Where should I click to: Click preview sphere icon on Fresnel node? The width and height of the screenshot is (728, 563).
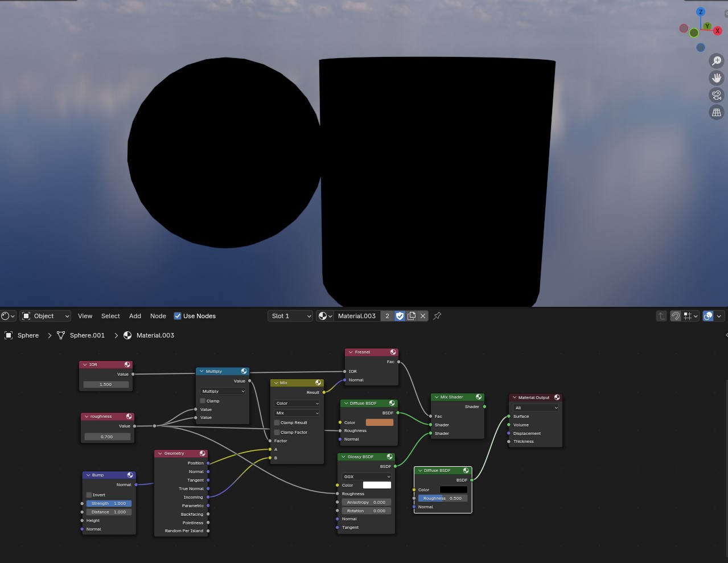[x=393, y=352]
